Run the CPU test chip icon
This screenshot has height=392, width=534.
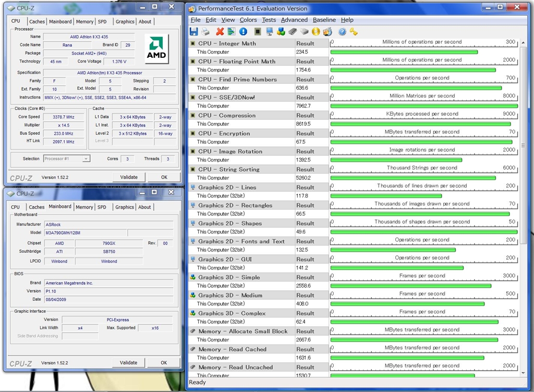tap(258, 31)
